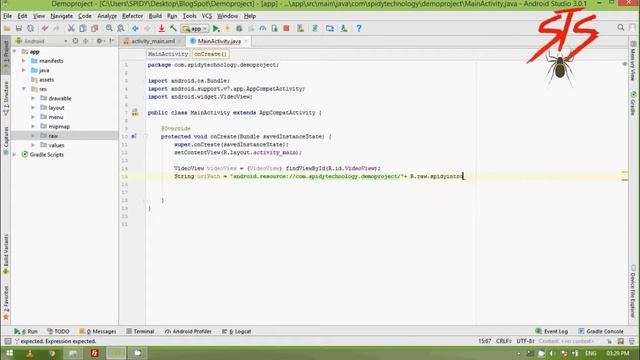Select the MainActivity.java tab
640x360 pixels.
click(219, 41)
